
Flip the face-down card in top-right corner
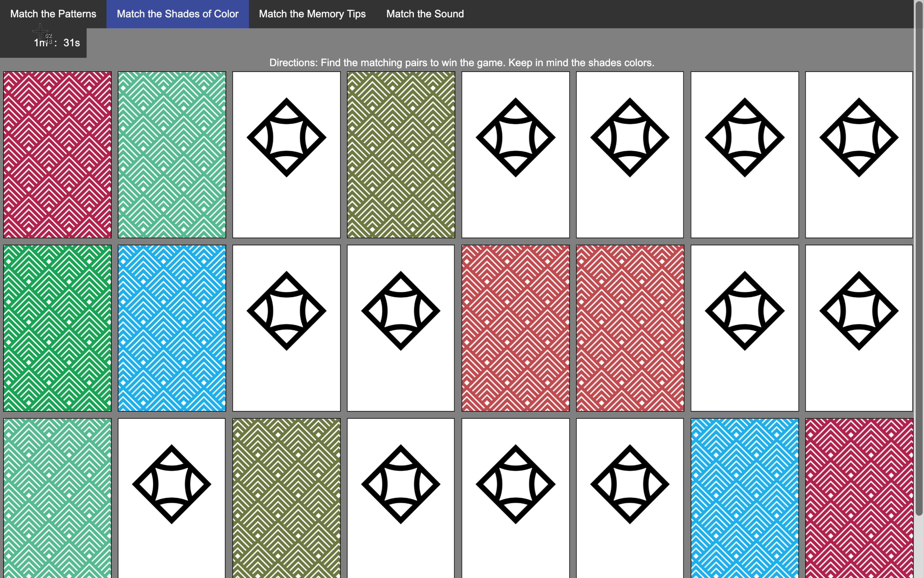click(x=859, y=155)
